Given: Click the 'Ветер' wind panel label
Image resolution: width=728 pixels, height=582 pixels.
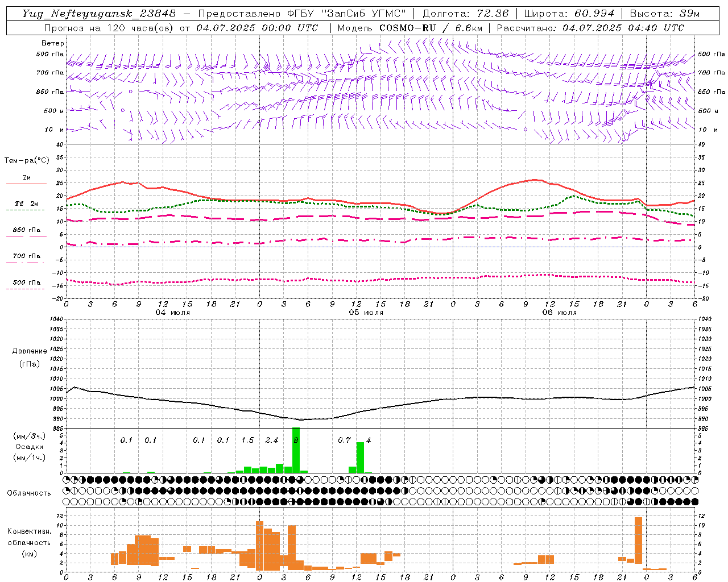Looking at the screenshot, I should pos(53,43).
